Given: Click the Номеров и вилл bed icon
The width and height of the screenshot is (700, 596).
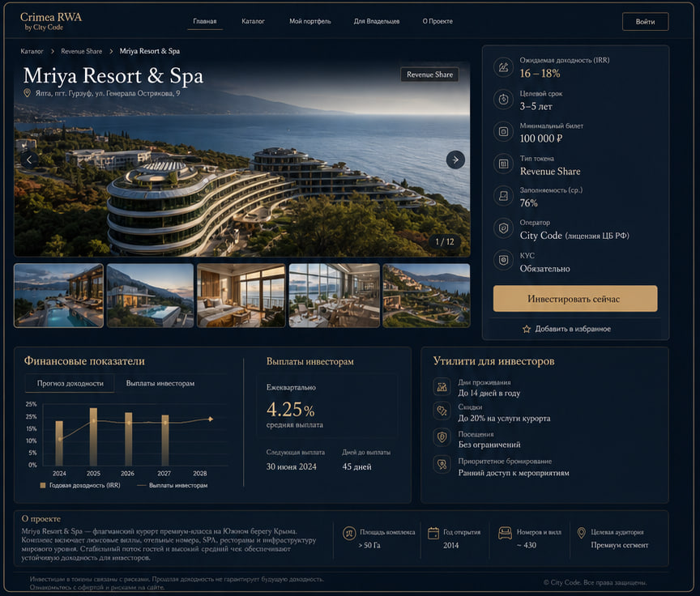Looking at the screenshot, I should click(505, 533).
